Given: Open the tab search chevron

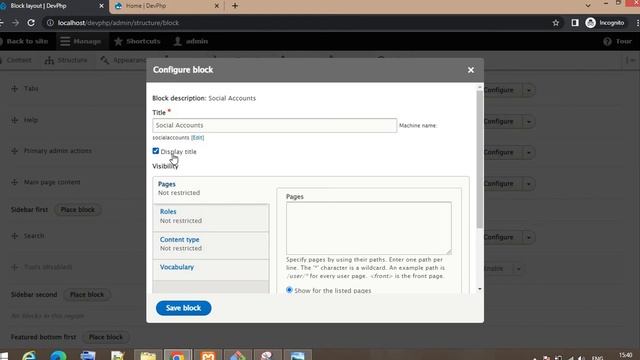Looking at the screenshot, I should [588, 6].
